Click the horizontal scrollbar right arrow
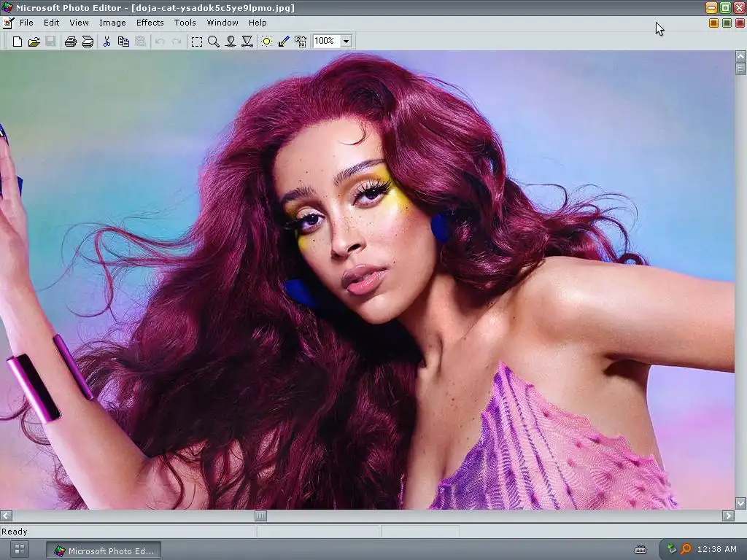The height and width of the screenshot is (560, 747). tap(728, 516)
